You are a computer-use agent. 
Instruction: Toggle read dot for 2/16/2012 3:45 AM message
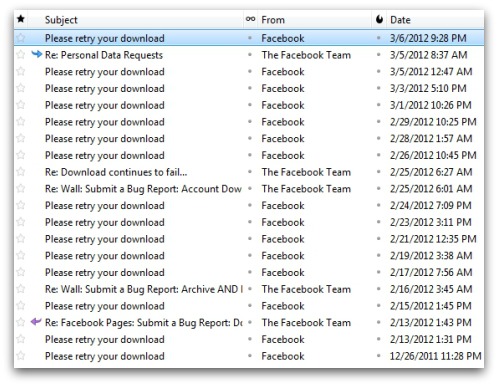pos(250,289)
